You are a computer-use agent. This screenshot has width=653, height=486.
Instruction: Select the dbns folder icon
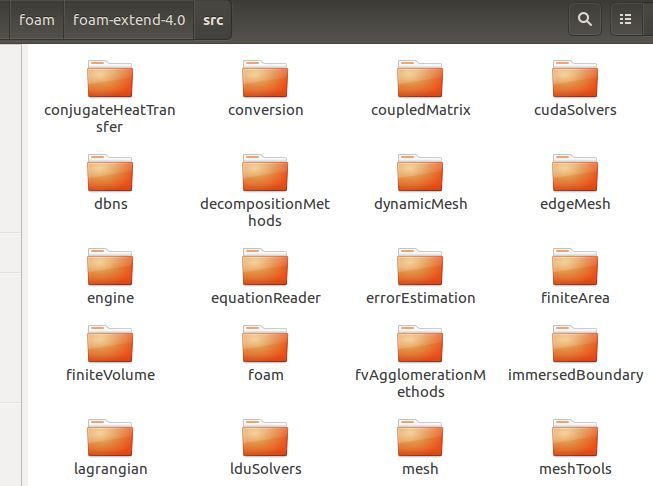click(110, 173)
